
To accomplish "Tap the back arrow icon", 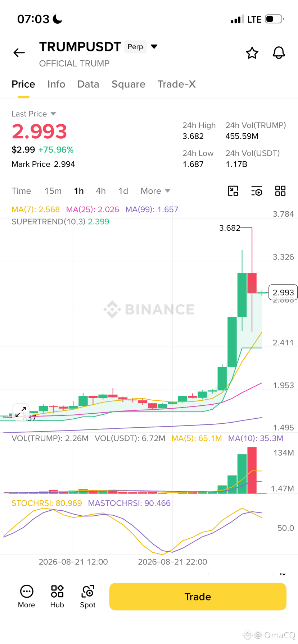I will tap(19, 53).
